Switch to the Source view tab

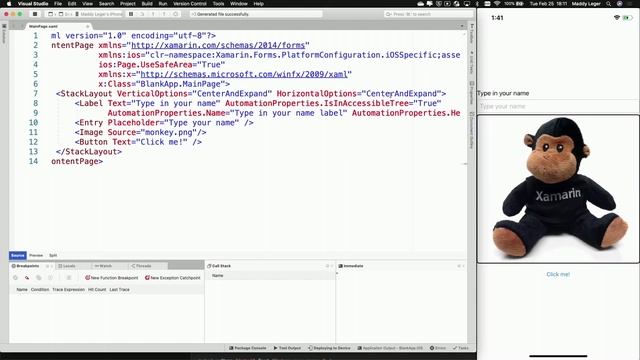[18, 255]
